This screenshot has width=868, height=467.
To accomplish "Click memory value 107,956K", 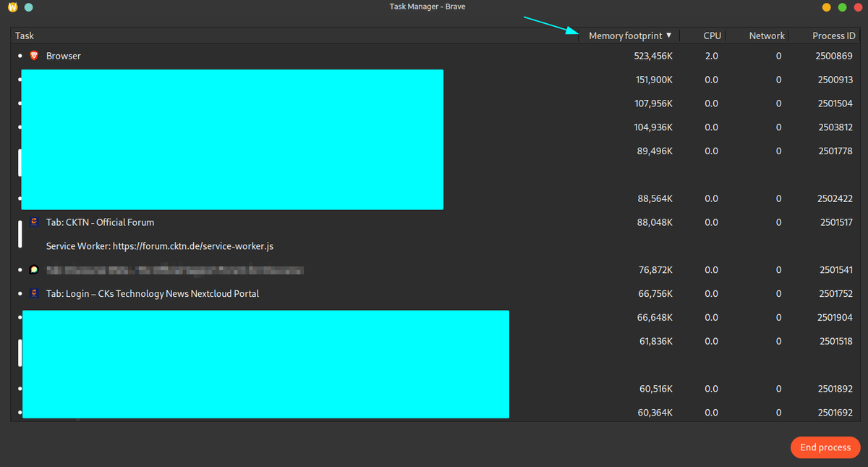I will 654,104.
